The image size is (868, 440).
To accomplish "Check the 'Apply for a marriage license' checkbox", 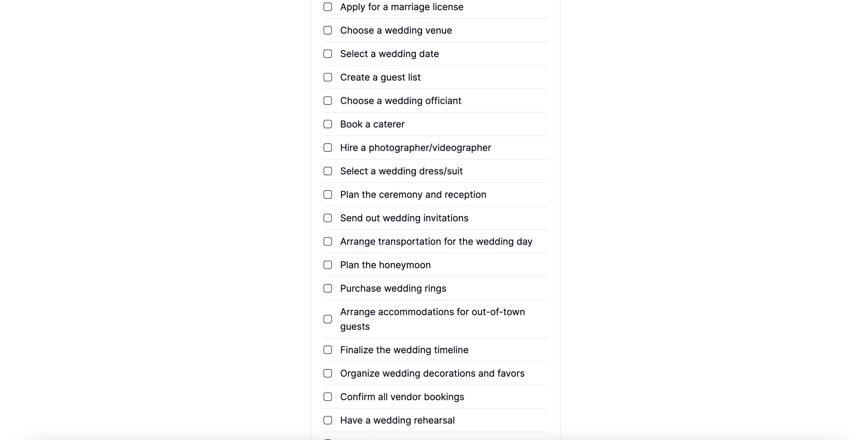I will [328, 7].
